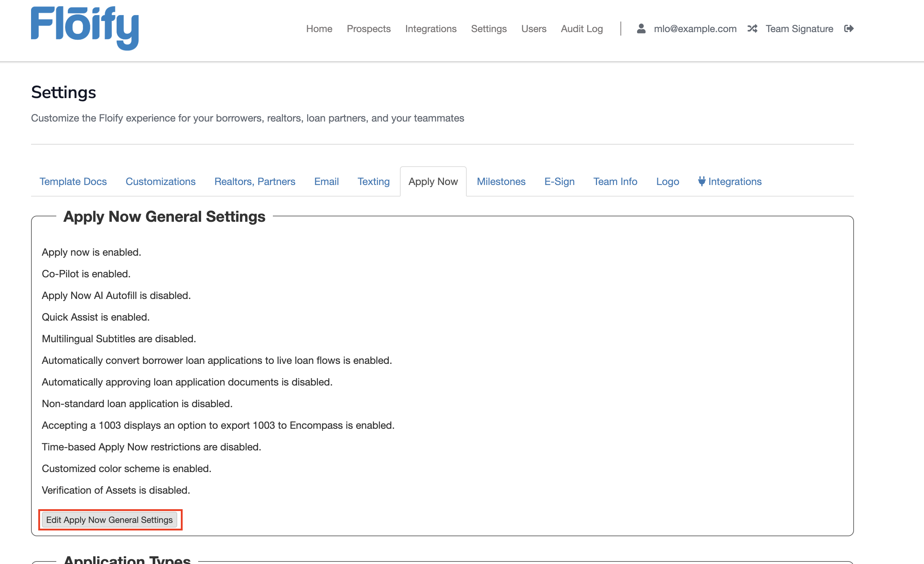Click the plug icon beside Integrations tab
Screen dimensions: 924x564
click(701, 181)
